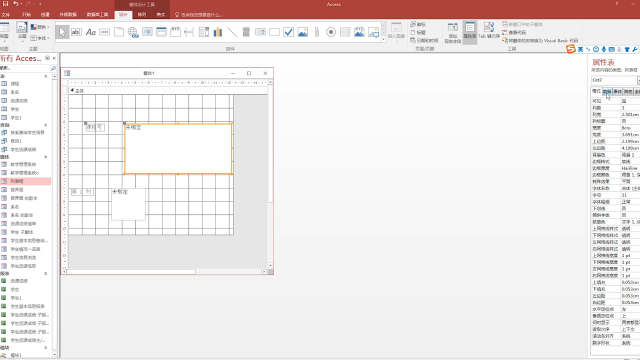Image resolution: width=640 pixels, height=360 pixels.
Task: Choose the Image control tool
Action: pyautogui.click(x=373, y=32)
